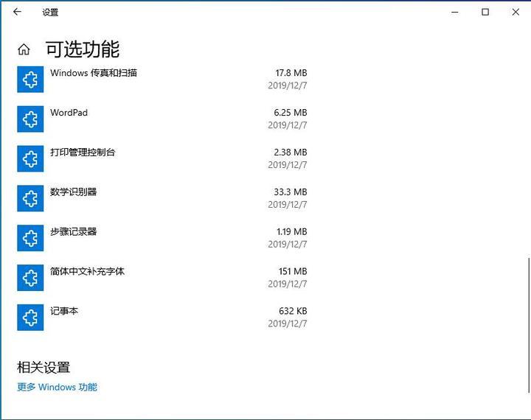Expand the WordPad entry by its name

[x=69, y=113]
